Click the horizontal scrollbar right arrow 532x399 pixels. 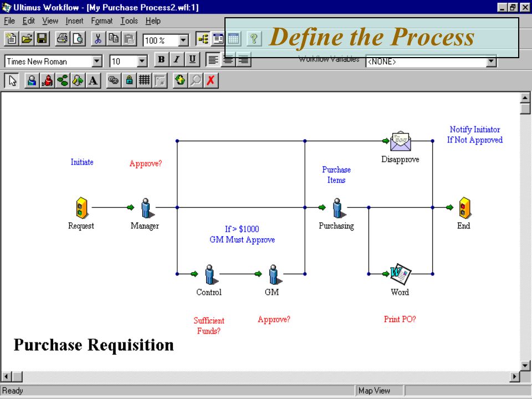pyautogui.click(x=515, y=376)
